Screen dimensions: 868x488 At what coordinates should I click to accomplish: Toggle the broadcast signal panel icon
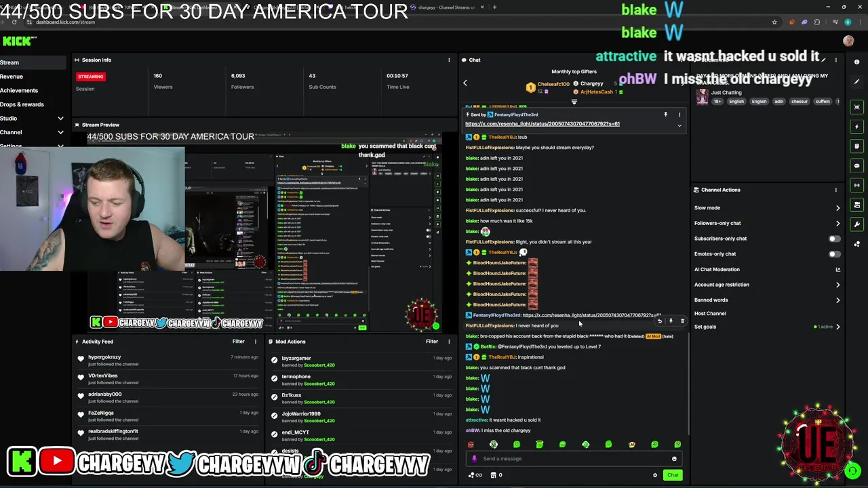(857, 185)
